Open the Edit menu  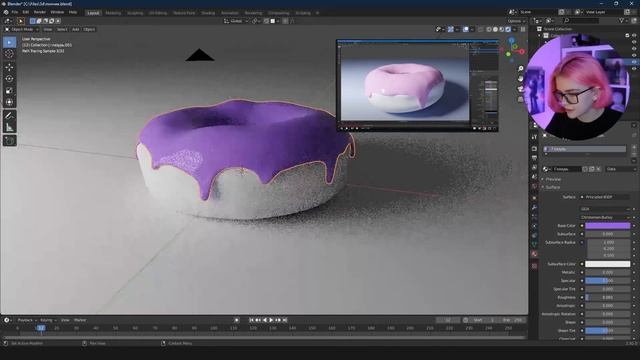click(26, 12)
